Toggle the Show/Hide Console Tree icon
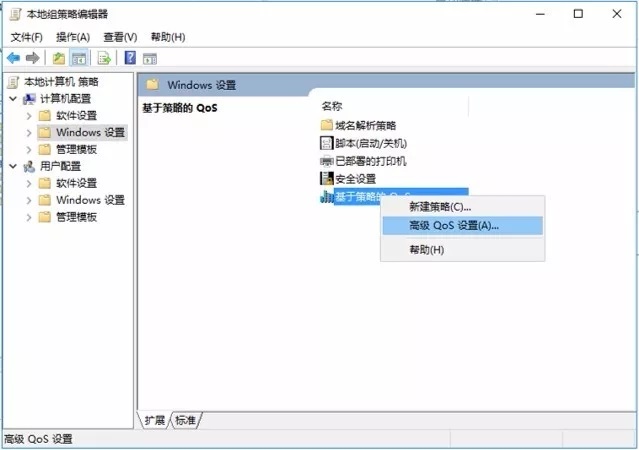Screen dimensions: 639x450 (79, 58)
